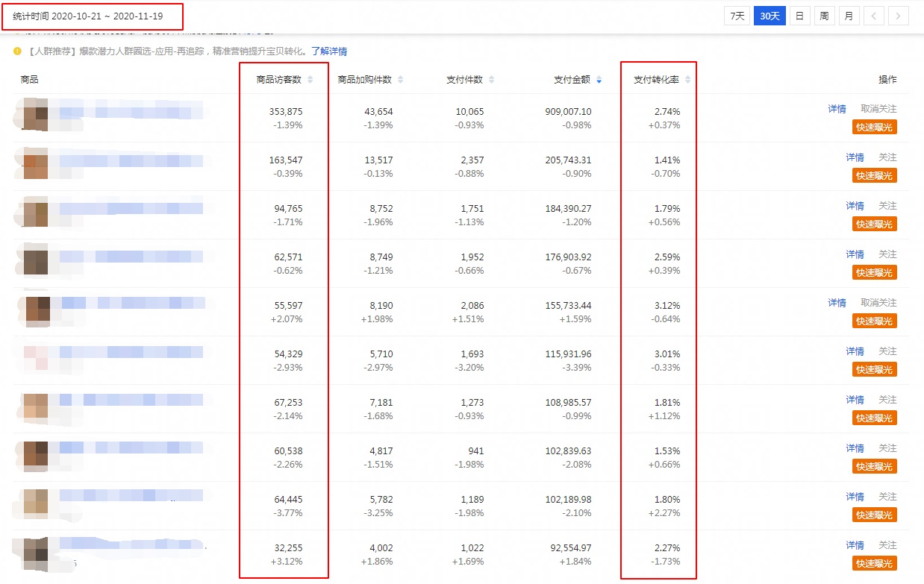Sort by 商品加购件数 column arrows
924x584 pixels.
[400, 80]
